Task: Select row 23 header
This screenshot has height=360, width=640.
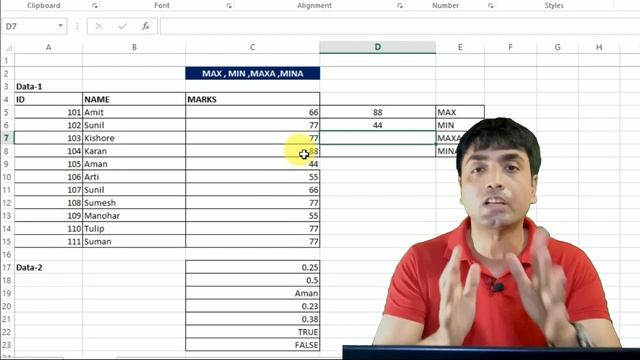Action: pyautogui.click(x=7, y=345)
